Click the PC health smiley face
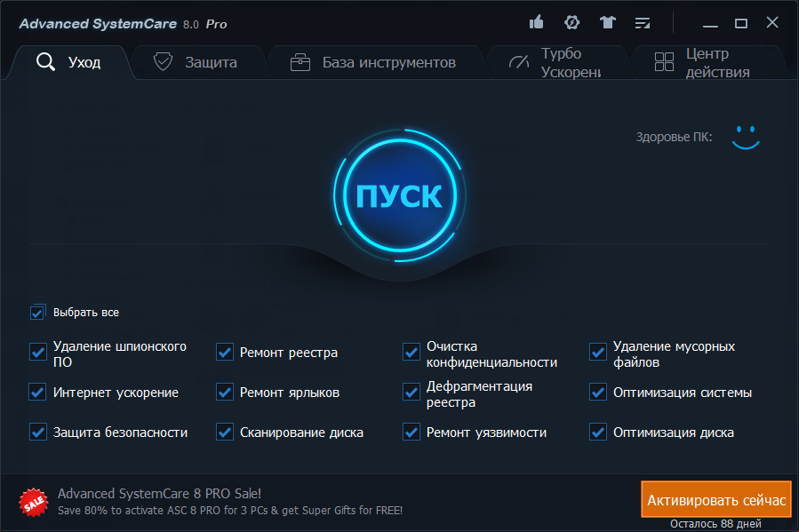This screenshot has width=799, height=532. 746,137
